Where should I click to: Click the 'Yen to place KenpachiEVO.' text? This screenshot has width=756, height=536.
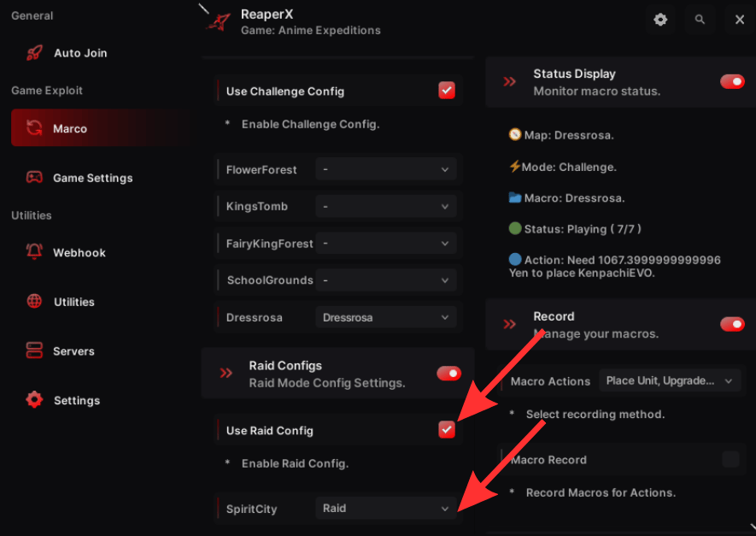pyautogui.click(x=582, y=273)
